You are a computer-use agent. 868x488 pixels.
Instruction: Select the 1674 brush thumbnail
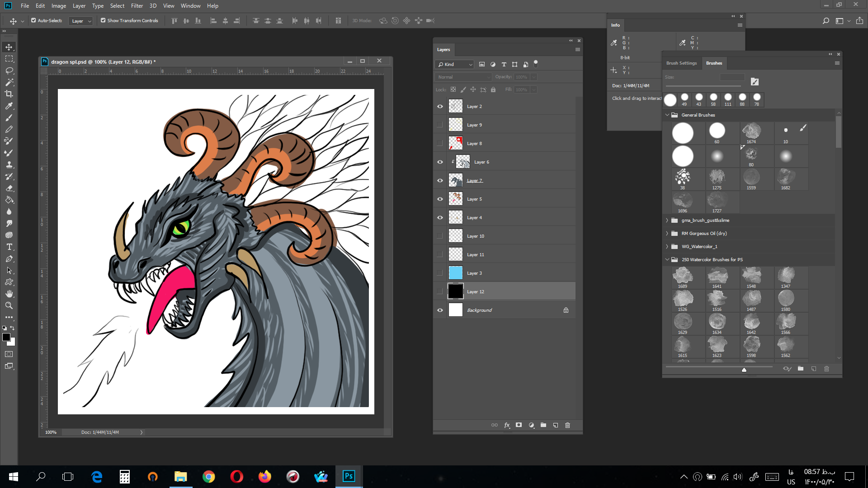tap(751, 133)
